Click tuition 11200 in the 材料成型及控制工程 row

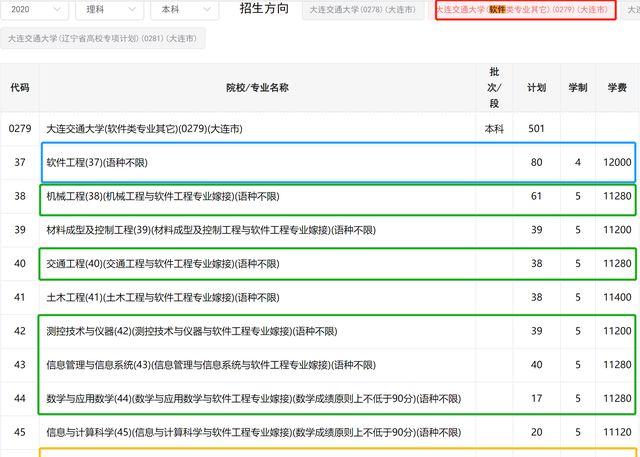coord(617,230)
